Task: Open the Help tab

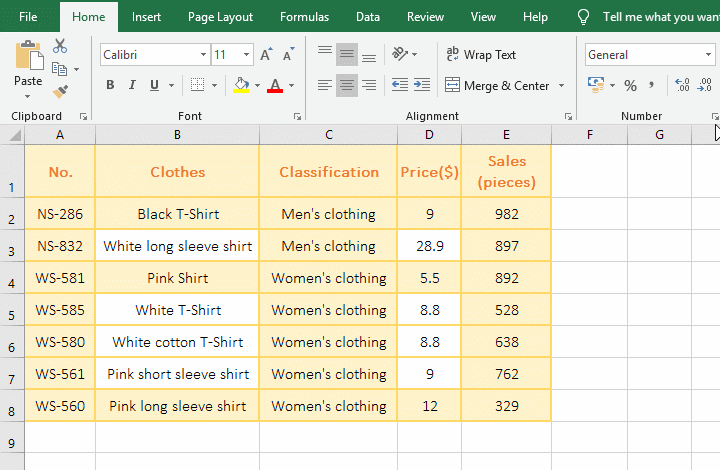Action: tap(535, 17)
